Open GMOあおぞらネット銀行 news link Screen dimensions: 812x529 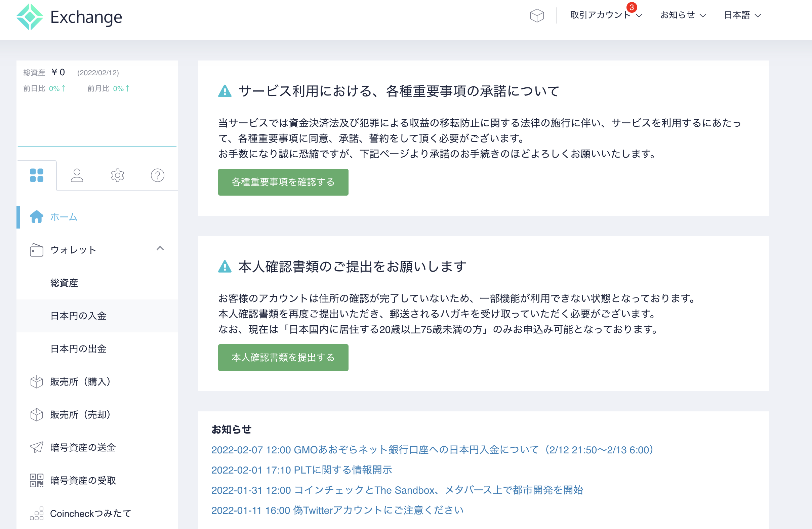432,450
